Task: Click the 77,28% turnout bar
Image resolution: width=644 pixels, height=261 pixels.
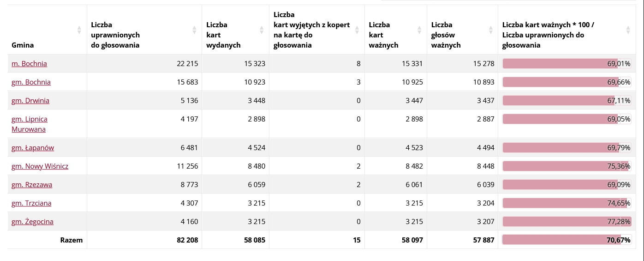Action: coord(566,222)
